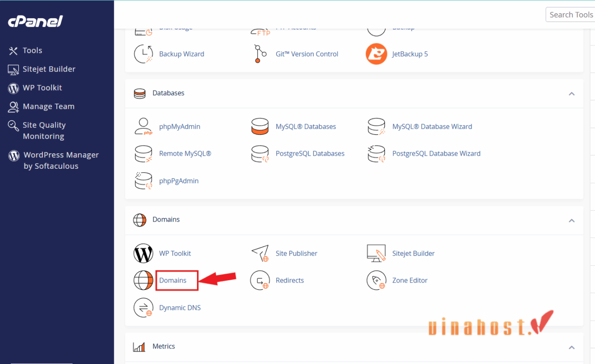Open the Dynamic DNS tool
595x364 pixels.
pos(180,308)
